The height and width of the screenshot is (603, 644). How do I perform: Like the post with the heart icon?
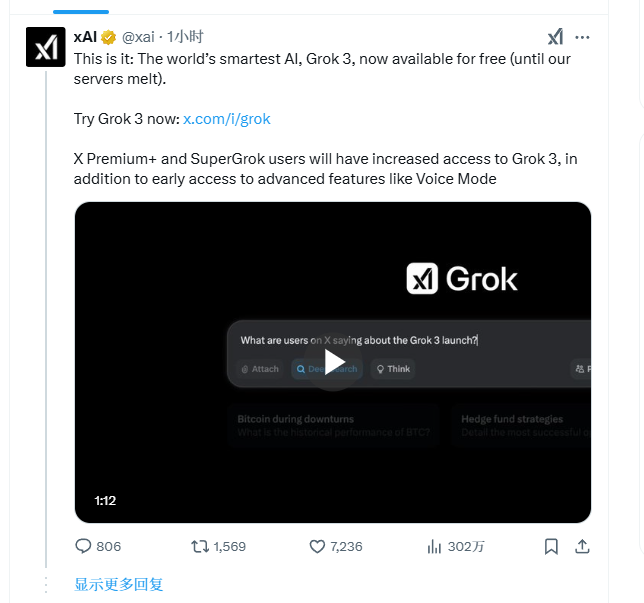pos(317,546)
